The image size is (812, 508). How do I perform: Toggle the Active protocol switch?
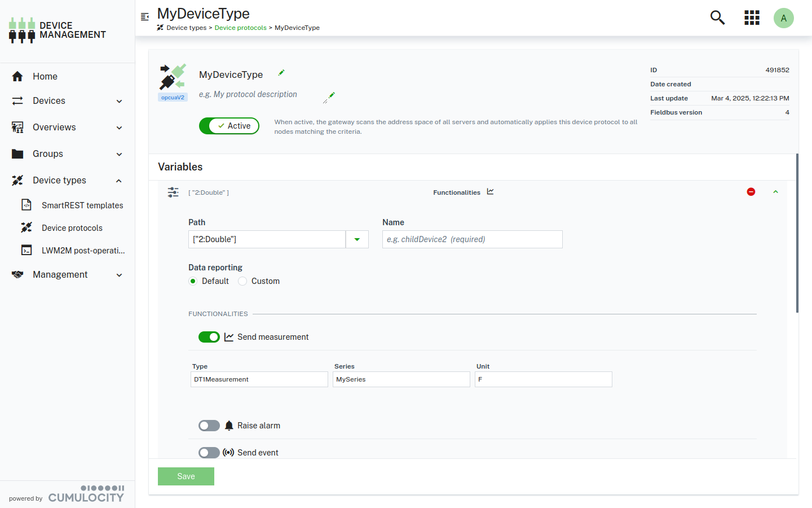click(229, 126)
